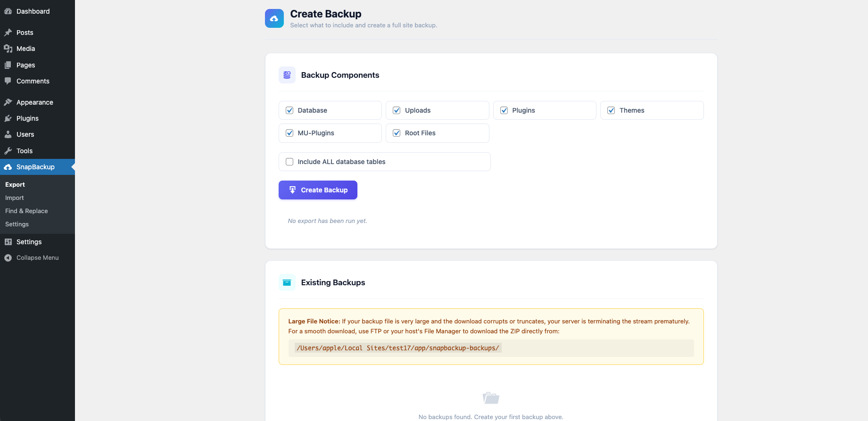The width and height of the screenshot is (868, 421).
Task: Click the Tools wrench icon
Action: coord(8,151)
